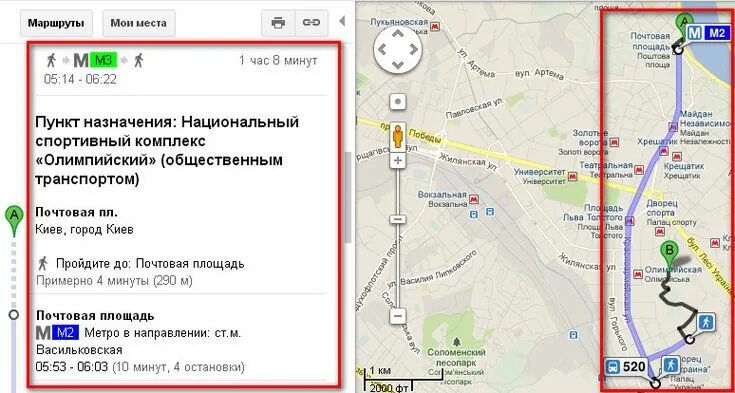
Task: Click the map scale 1 км
Action: point(381,371)
